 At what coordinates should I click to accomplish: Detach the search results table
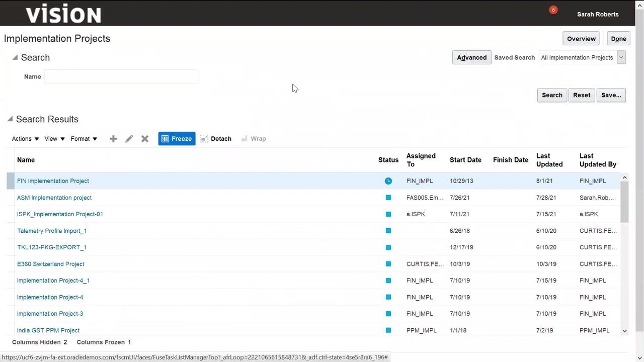pos(216,139)
